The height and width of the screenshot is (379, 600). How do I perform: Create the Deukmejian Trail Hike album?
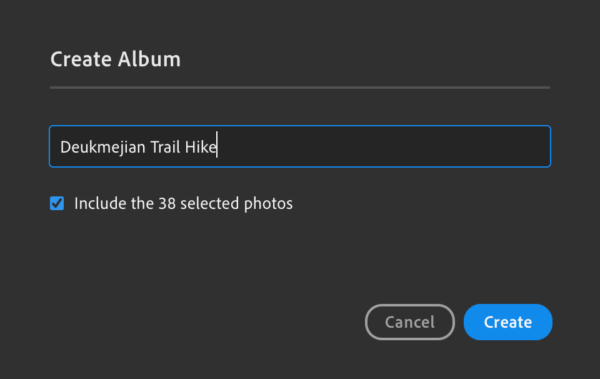pyautogui.click(x=508, y=322)
